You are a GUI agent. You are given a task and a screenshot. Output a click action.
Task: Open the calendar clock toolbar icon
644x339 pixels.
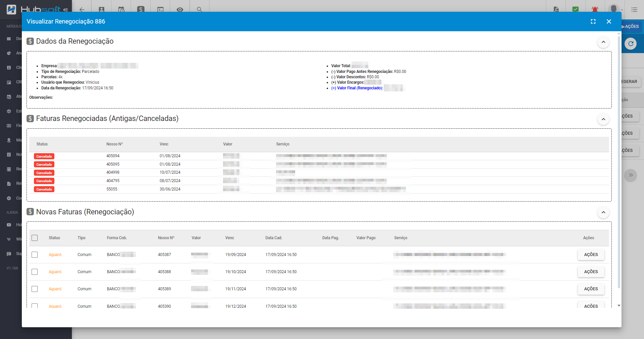click(x=121, y=10)
